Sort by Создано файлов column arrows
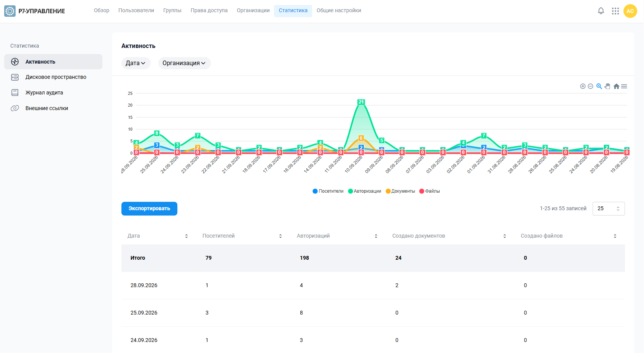This screenshot has height=353, width=644. coord(615,236)
